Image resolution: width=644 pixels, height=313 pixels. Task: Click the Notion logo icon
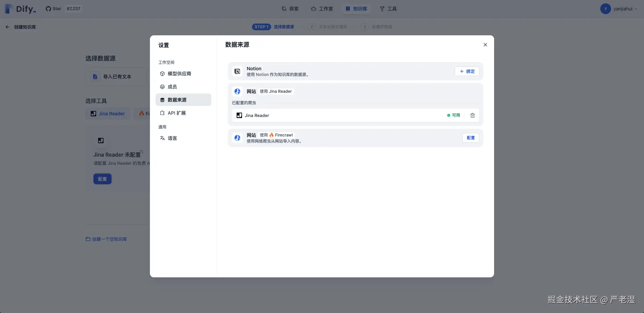[237, 71]
